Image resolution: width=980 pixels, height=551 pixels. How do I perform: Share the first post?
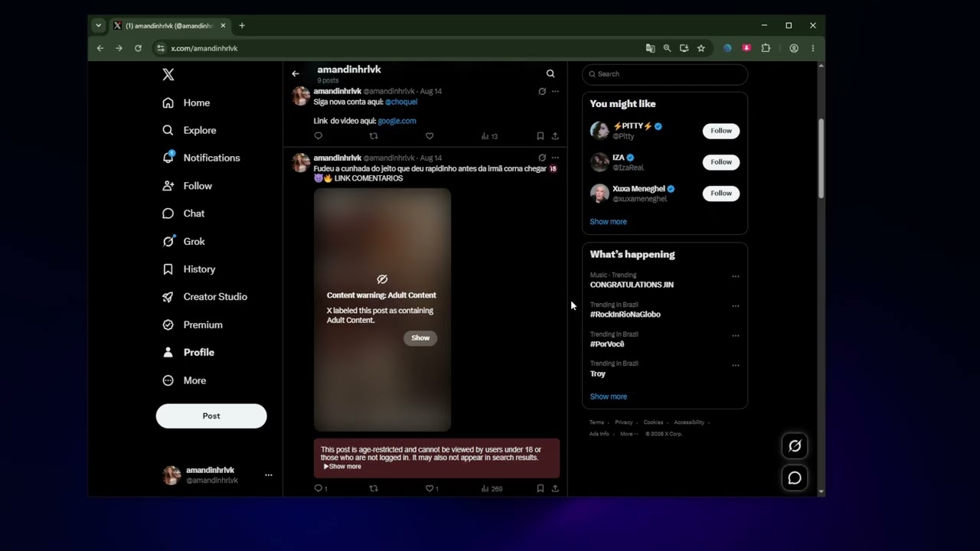click(x=555, y=136)
